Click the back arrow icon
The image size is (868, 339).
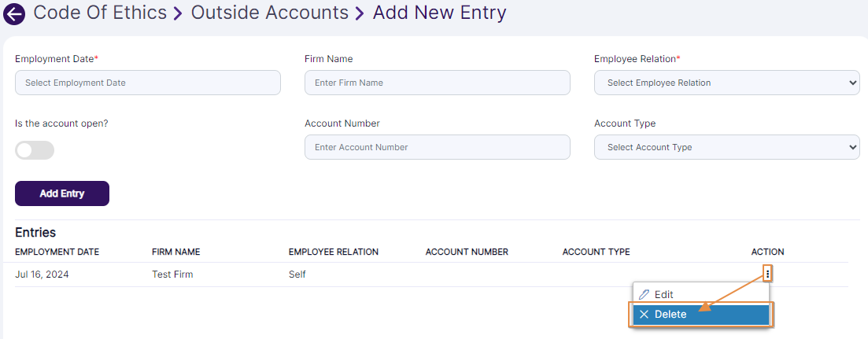click(x=14, y=14)
